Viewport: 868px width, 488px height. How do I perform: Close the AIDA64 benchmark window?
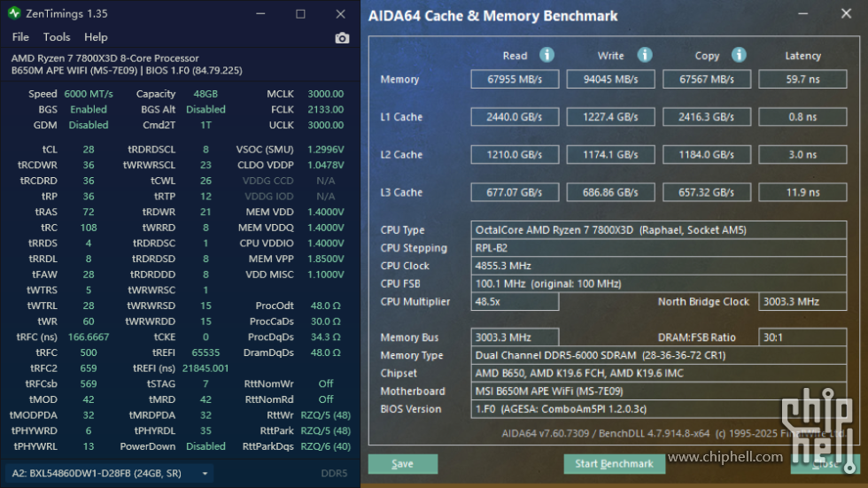coord(847,14)
